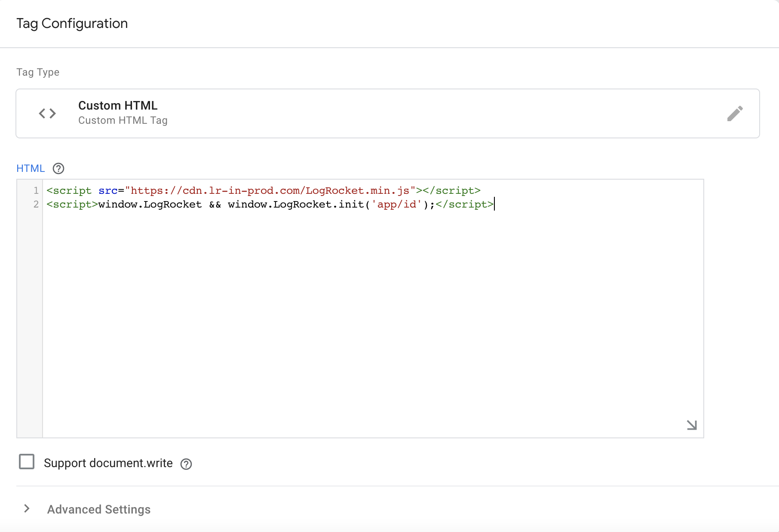Click the Tag Configuration heading
This screenshot has width=779, height=532.
click(72, 23)
